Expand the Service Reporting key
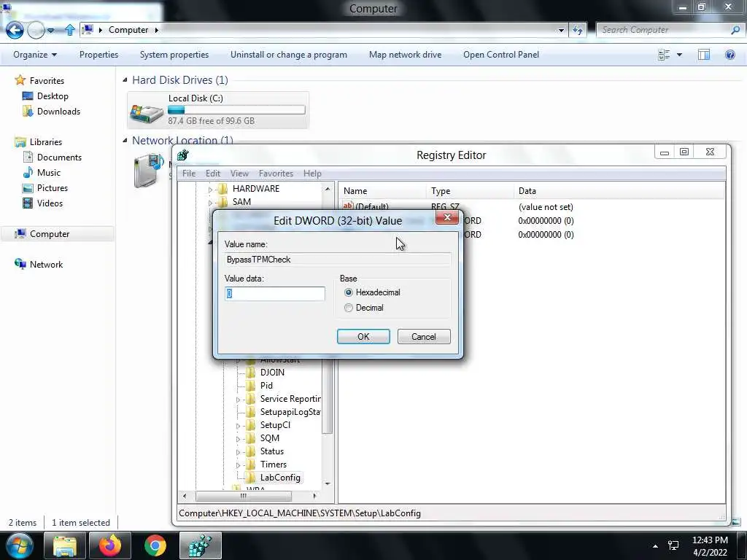This screenshot has height=560, width=747. coord(238,400)
